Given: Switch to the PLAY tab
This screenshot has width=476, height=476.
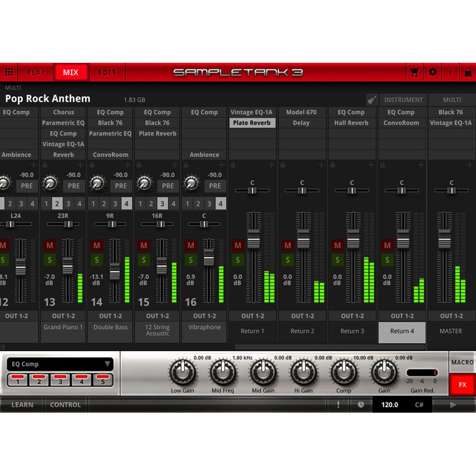Looking at the screenshot, I should (36, 72).
